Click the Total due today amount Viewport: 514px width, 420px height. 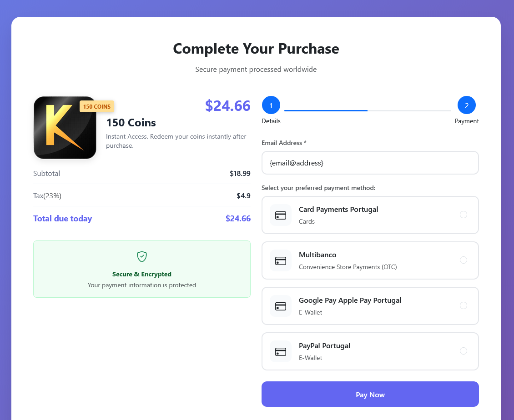(x=238, y=219)
